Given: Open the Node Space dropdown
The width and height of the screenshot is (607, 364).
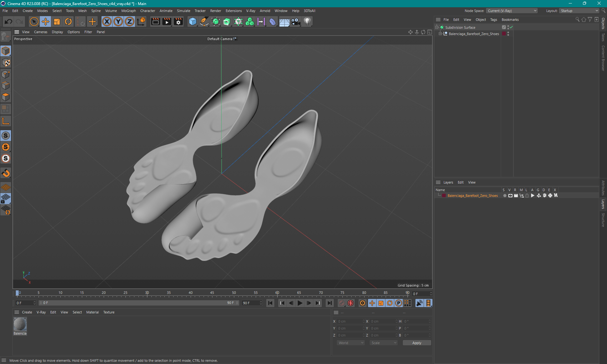Looking at the screenshot, I should tap(512, 11).
